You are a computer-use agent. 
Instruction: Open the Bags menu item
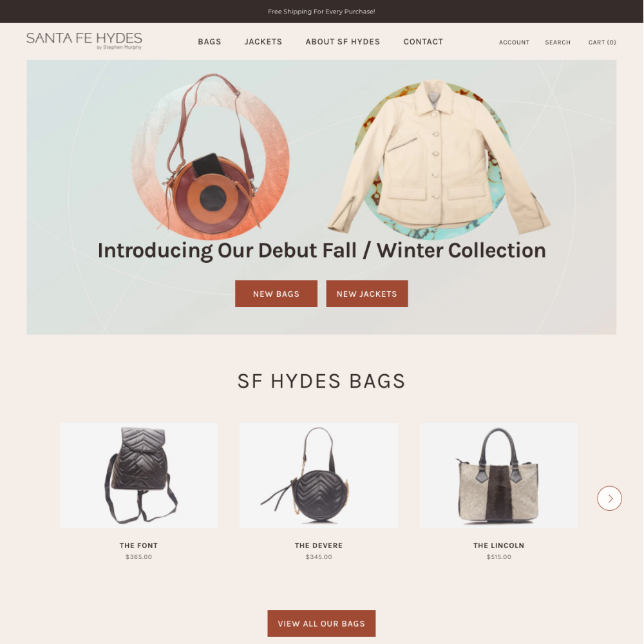209,42
